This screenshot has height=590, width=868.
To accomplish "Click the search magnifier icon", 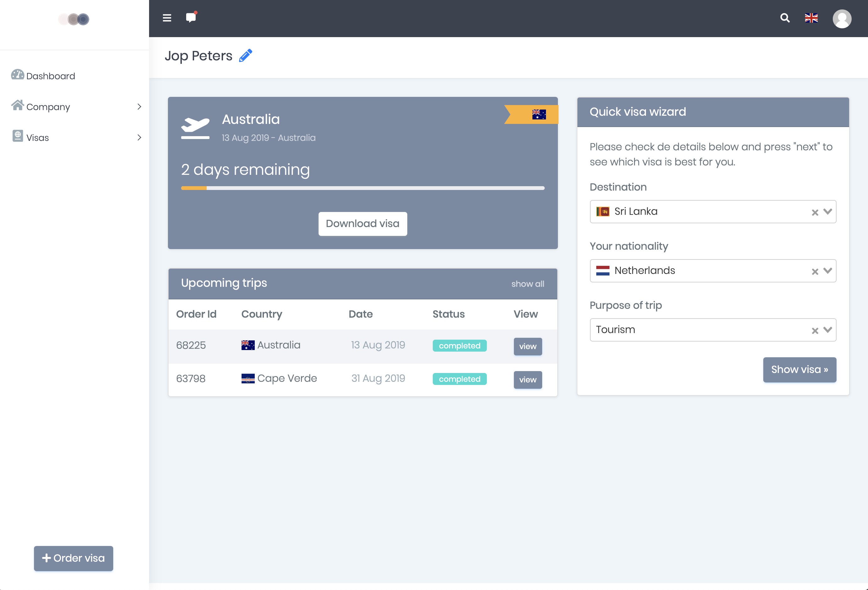I will (785, 18).
